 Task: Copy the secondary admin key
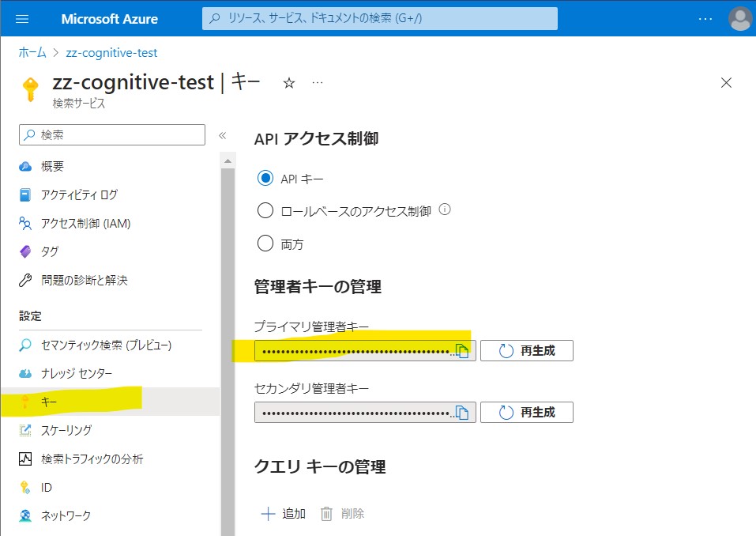point(462,413)
